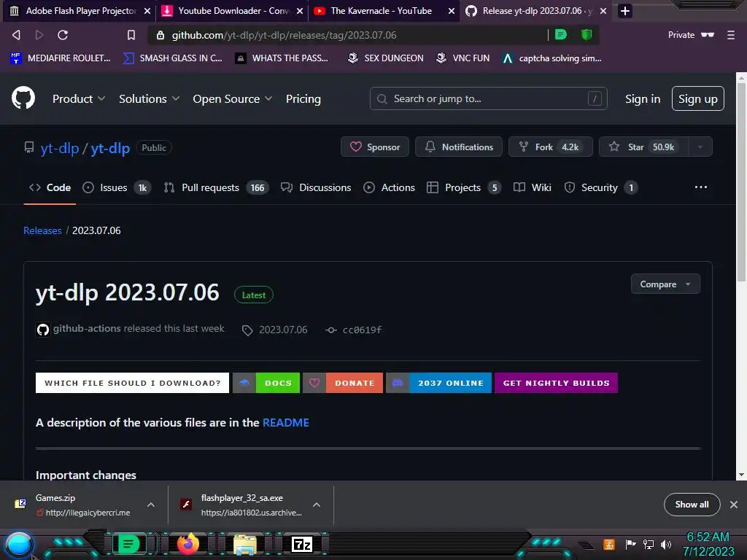Open more repository tabs via three dots
Screen dimensions: 747x560
coord(701,187)
